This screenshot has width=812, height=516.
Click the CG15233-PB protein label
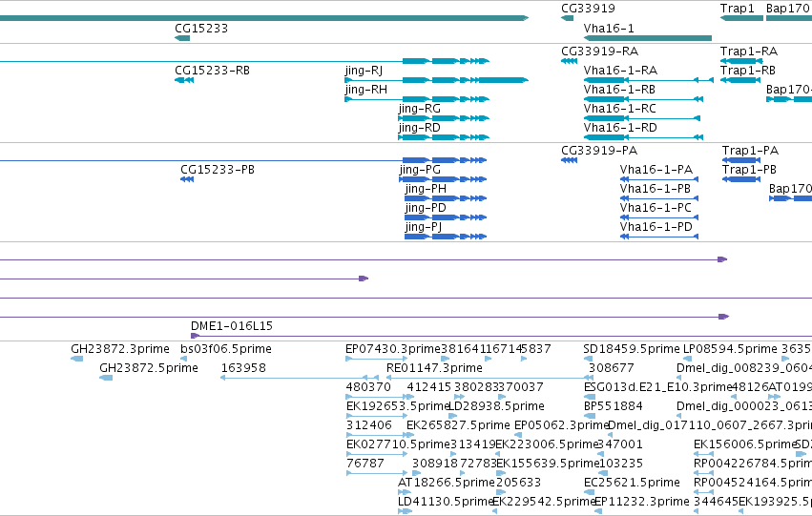218,169
